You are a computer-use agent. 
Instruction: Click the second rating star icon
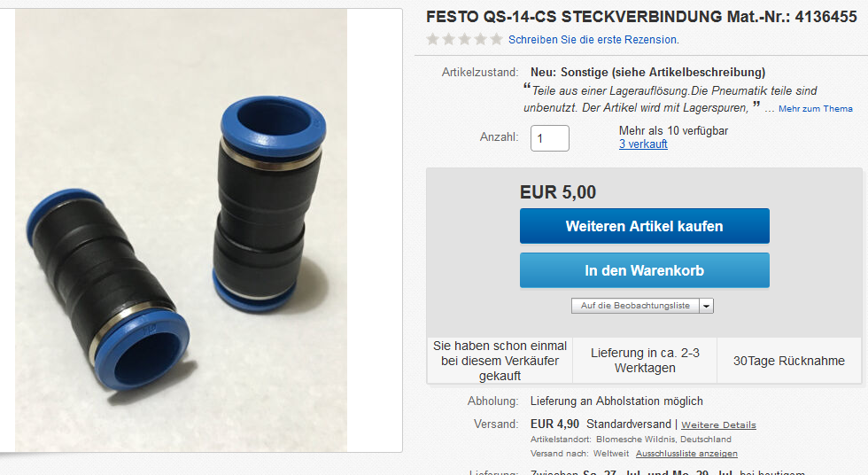coord(448,39)
